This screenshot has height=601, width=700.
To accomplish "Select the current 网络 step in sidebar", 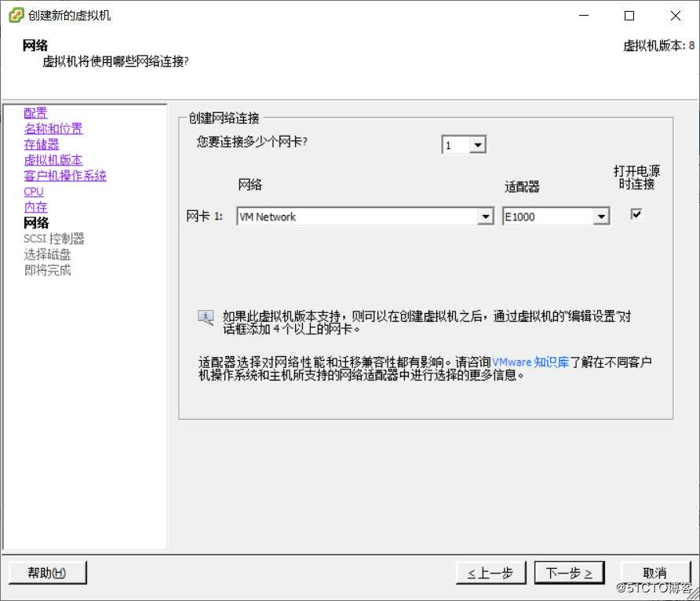I will (x=36, y=223).
